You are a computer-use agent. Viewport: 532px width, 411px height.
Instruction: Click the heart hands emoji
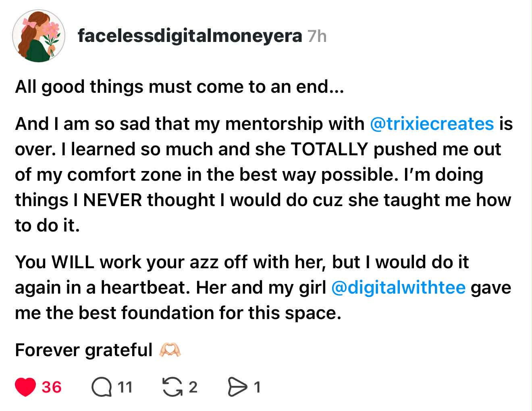pos(170,350)
